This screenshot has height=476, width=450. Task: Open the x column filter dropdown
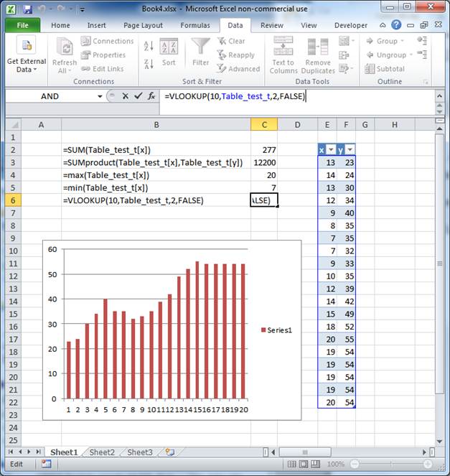(x=331, y=149)
